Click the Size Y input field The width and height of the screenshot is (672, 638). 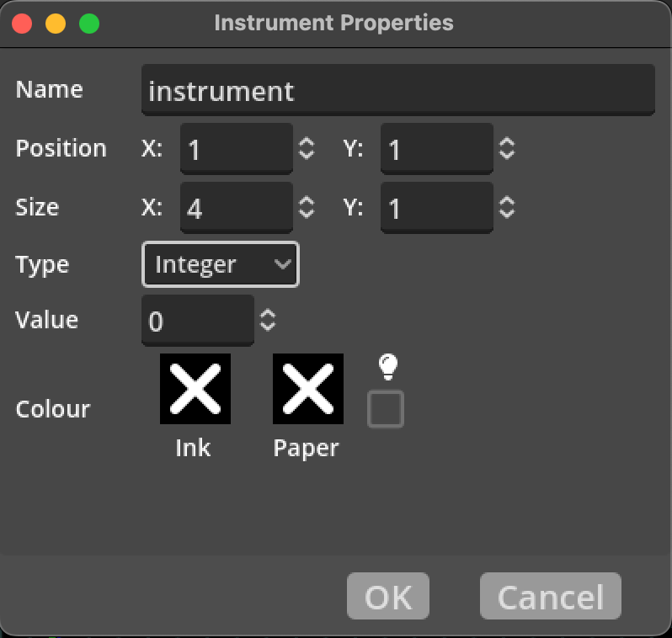point(436,207)
